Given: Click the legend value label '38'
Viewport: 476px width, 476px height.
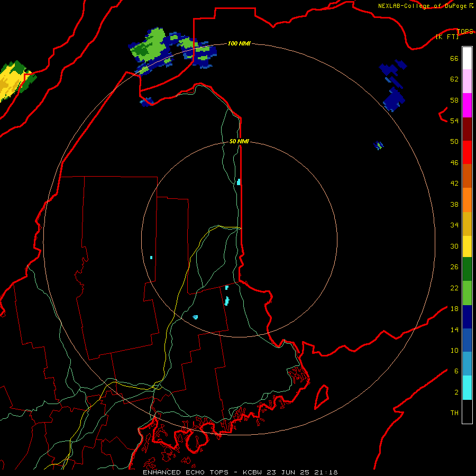Looking at the screenshot, I should click(x=454, y=204).
